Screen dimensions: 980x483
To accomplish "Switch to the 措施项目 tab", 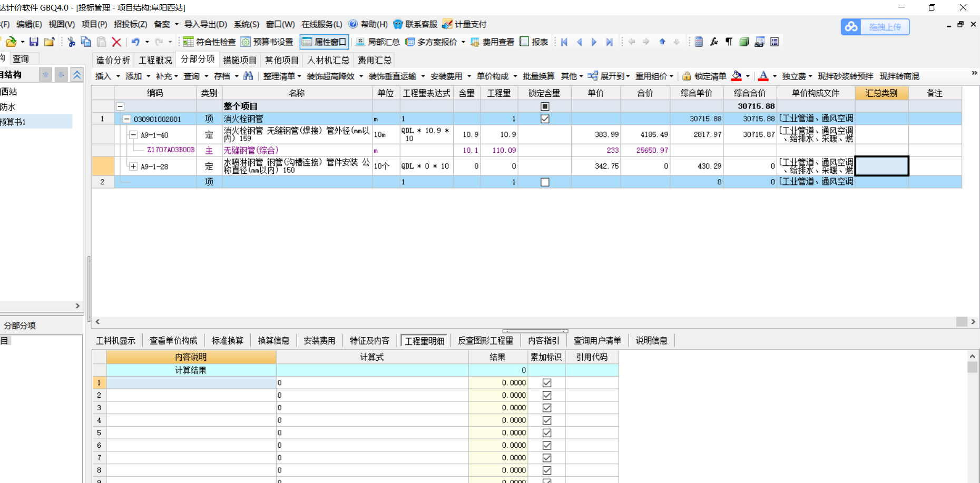I will click(x=240, y=61).
